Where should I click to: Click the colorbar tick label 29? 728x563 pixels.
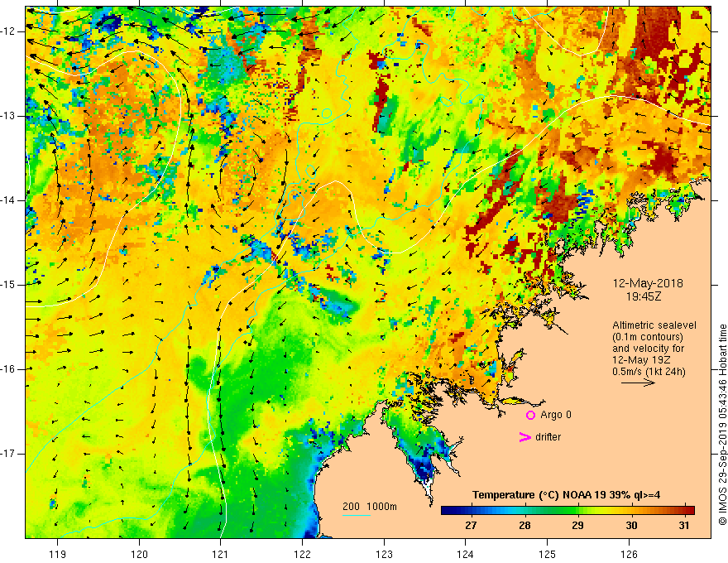pos(577,526)
